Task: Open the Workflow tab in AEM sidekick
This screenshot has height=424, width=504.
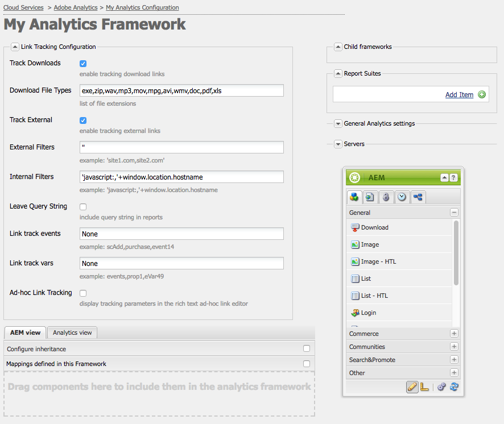Action: point(418,197)
